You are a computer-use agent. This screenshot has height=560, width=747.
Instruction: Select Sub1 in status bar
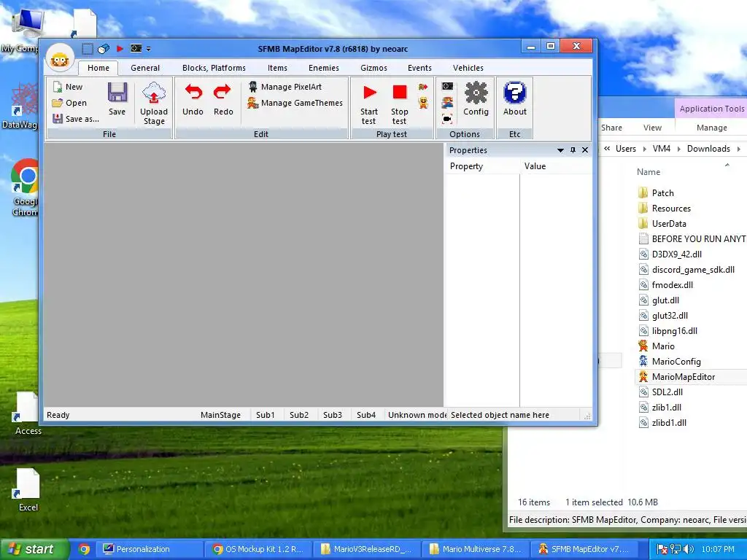click(266, 415)
